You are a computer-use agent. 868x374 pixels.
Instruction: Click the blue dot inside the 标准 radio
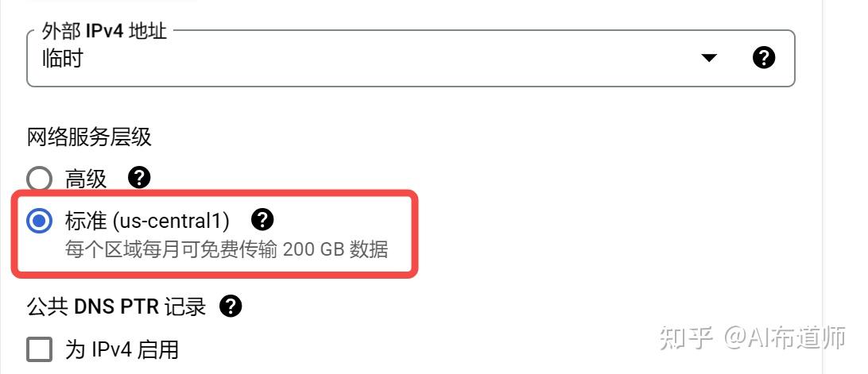point(39,222)
